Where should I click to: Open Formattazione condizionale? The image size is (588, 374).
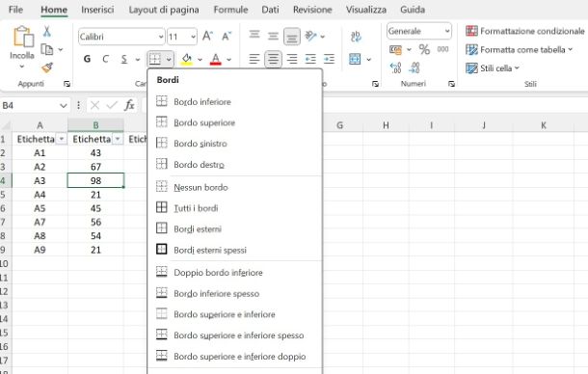pyautogui.click(x=525, y=31)
